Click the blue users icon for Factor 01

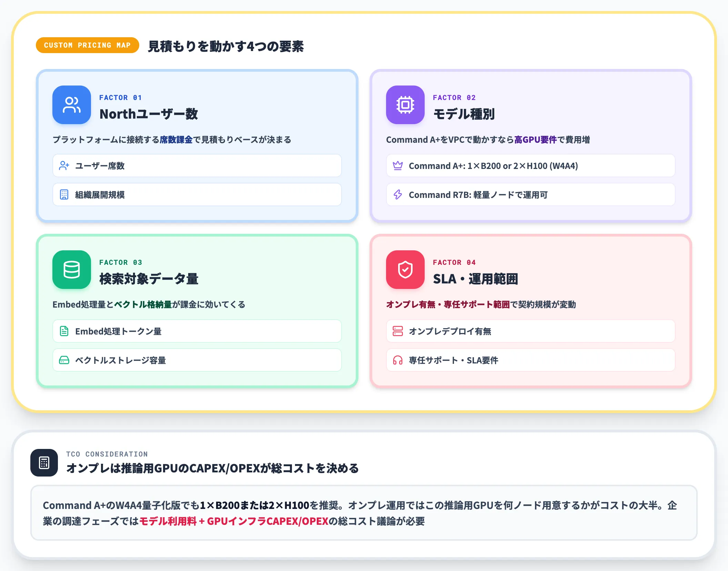pos(72,105)
